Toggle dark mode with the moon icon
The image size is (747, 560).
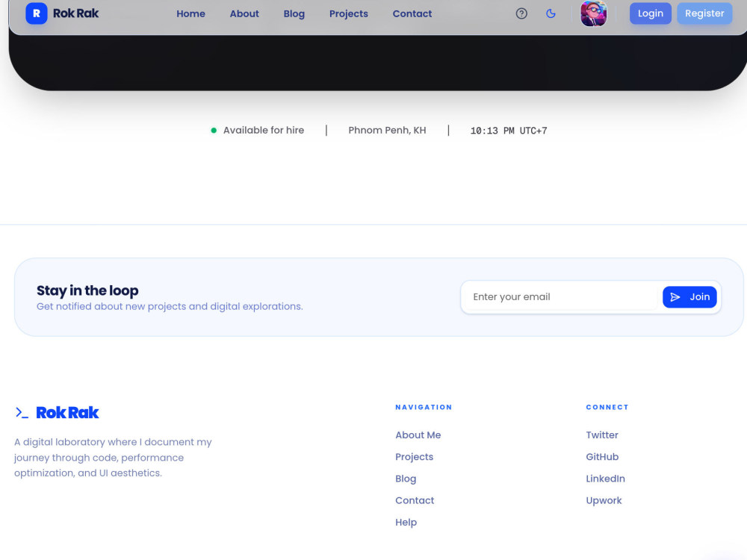pos(551,13)
